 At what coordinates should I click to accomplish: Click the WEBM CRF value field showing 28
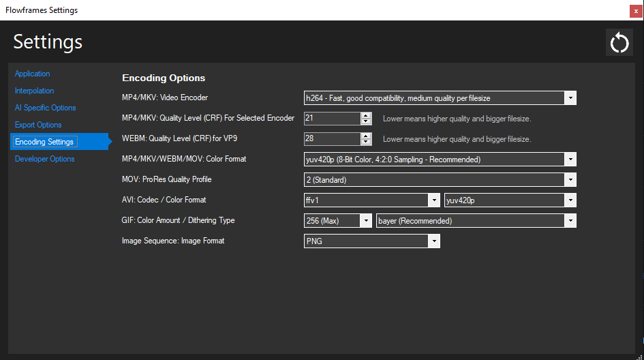click(333, 139)
